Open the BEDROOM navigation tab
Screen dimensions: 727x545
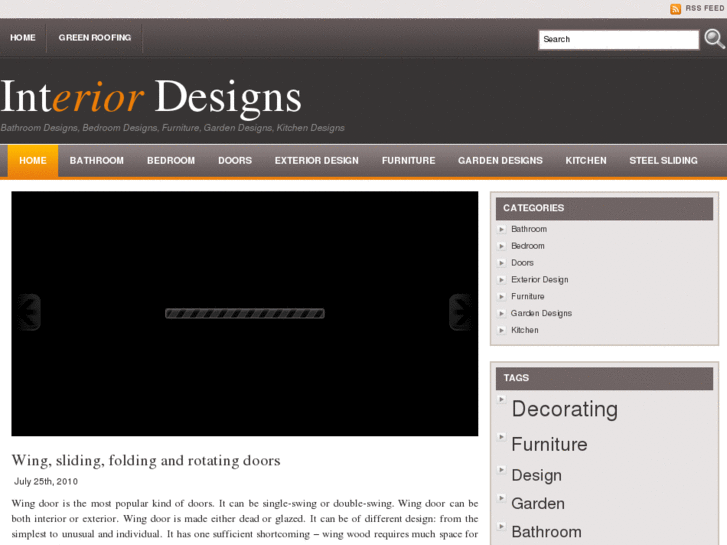(171, 160)
